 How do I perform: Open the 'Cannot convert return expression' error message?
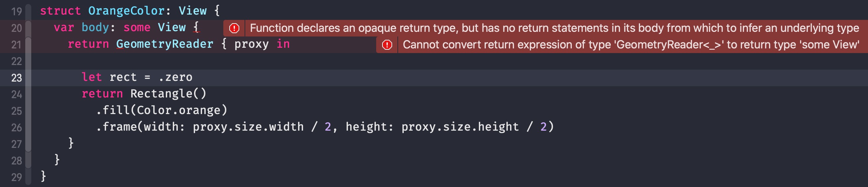[631, 45]
